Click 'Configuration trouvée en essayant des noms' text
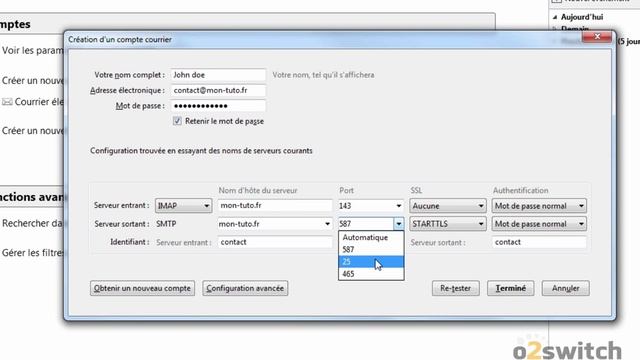Viewport: 640px width, 360px height. [201, 151]
